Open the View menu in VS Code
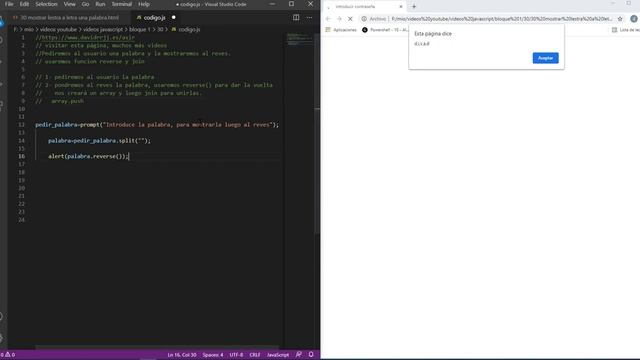Viewport: 640px width, 360px height. click(x=69, y=4)
